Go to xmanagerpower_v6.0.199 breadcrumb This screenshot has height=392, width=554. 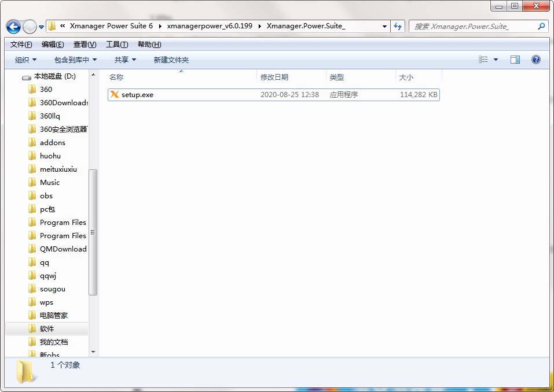pyautogui.click(x=210, y=26)
